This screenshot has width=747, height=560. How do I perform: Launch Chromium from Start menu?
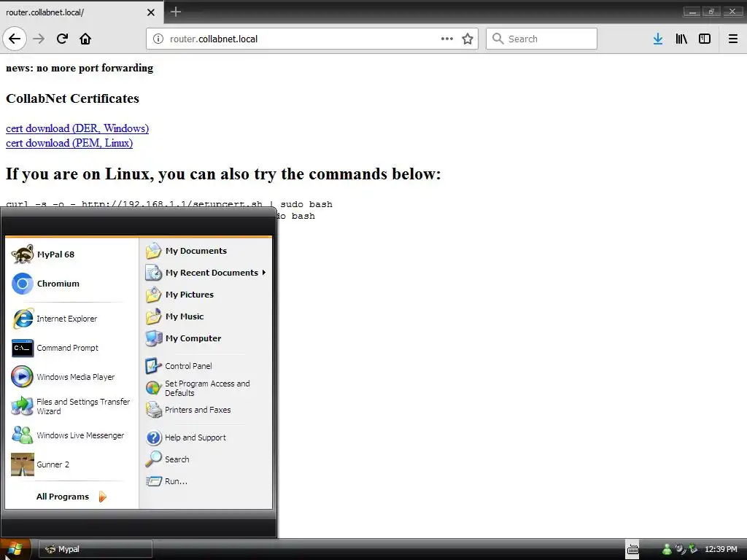71,284
